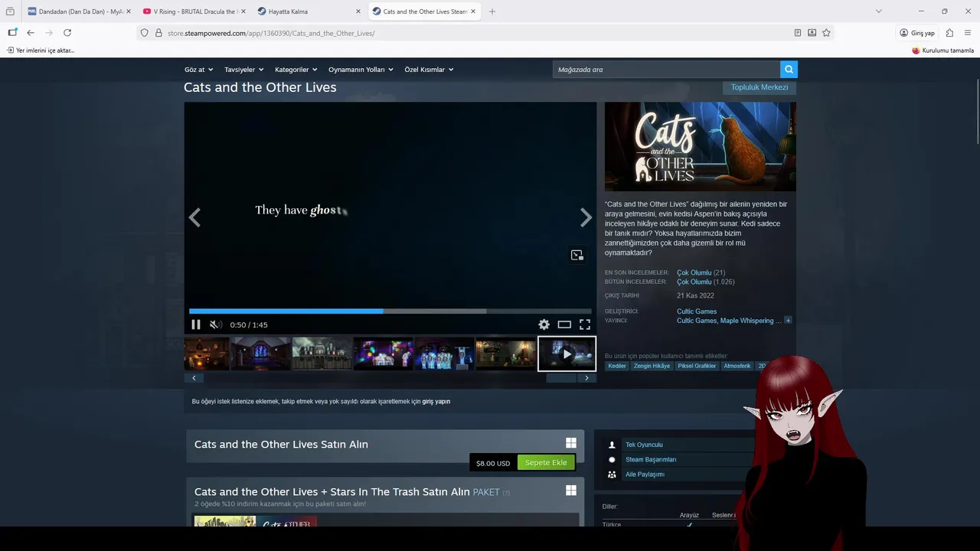Click Yer imlerini içe aktar bookmark item
Viewport: 980px width, 551px height.
pos(41,51)
